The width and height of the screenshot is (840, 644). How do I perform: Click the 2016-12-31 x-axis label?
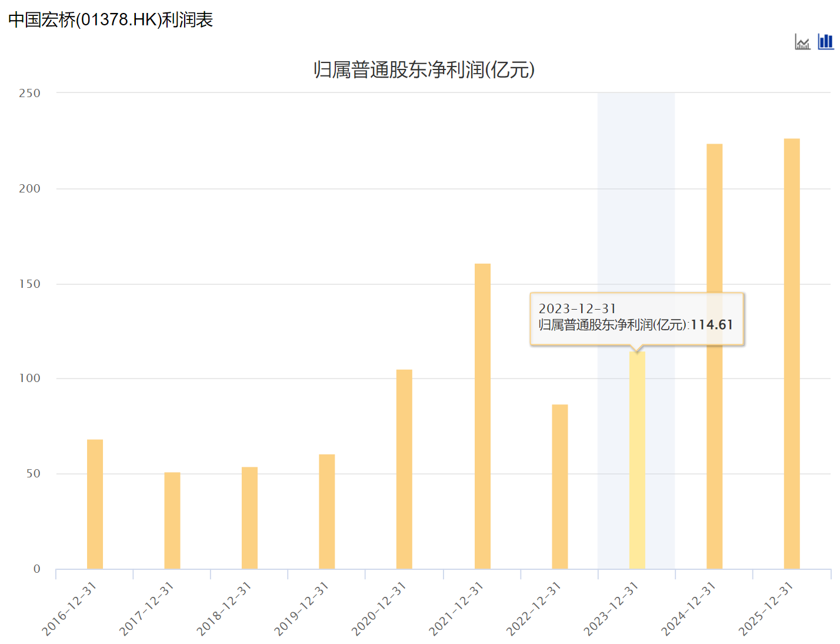(69, 609)
